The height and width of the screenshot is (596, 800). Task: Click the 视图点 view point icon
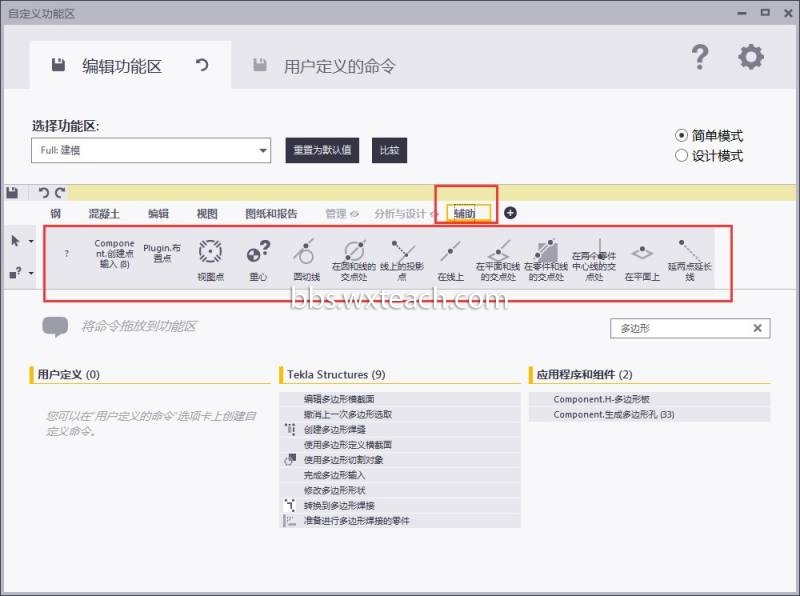(x=210, y=252)
